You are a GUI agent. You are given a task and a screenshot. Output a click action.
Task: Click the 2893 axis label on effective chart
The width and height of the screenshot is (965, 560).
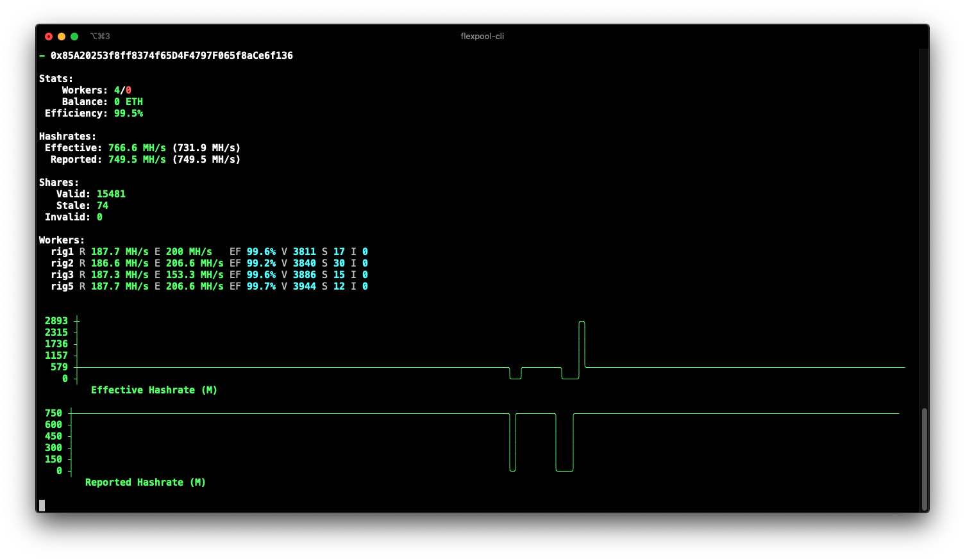click(x=56, y=321)
